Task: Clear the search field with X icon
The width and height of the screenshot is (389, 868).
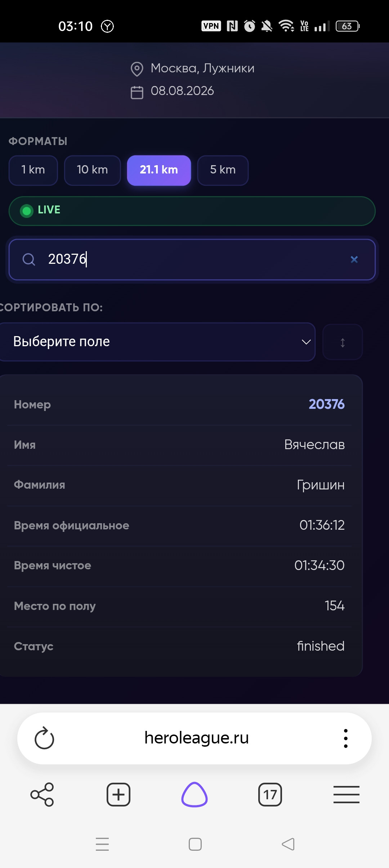Action: (354, 259)
